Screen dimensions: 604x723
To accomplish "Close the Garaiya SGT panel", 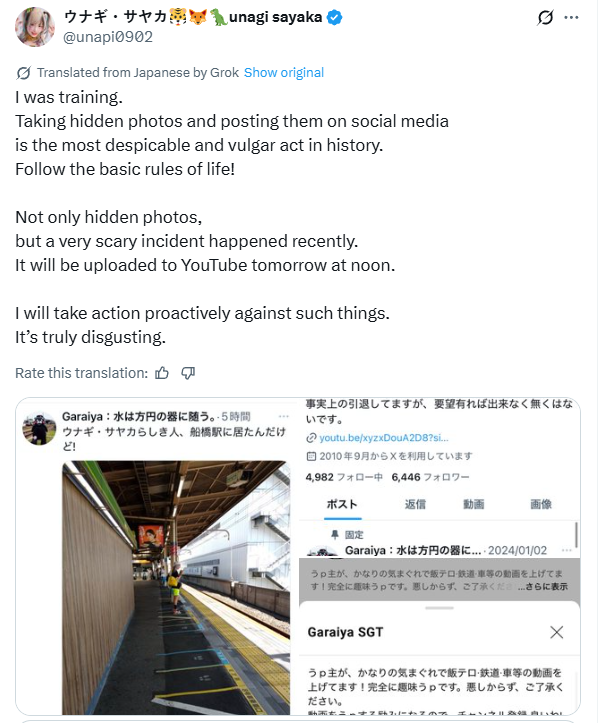I will [x=557, y=632].
